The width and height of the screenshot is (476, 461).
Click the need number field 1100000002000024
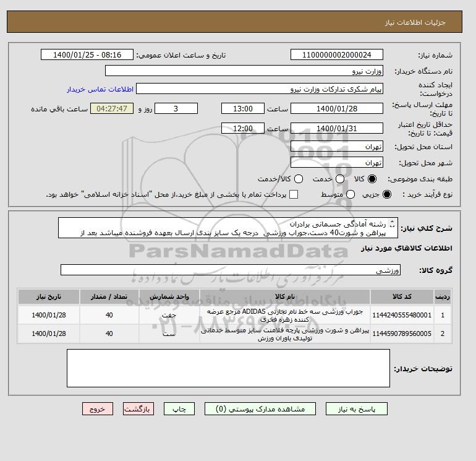click(337, 55)
